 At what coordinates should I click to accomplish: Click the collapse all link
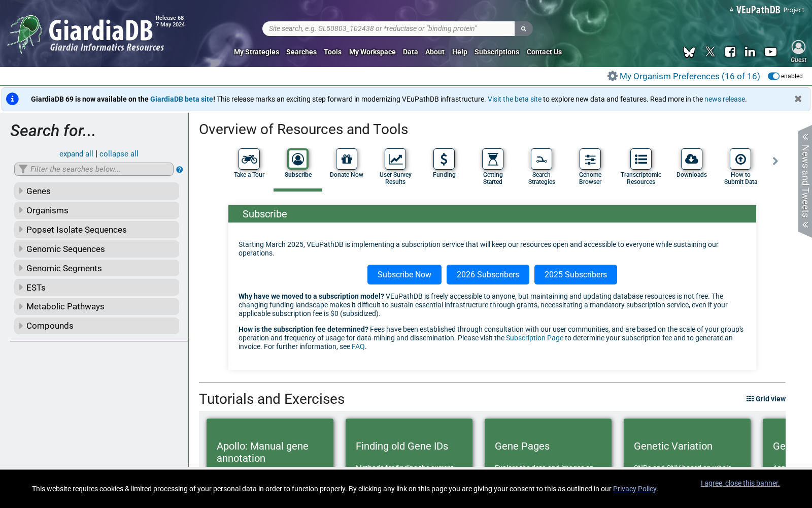pyautogui.click(x=119, y=154)
